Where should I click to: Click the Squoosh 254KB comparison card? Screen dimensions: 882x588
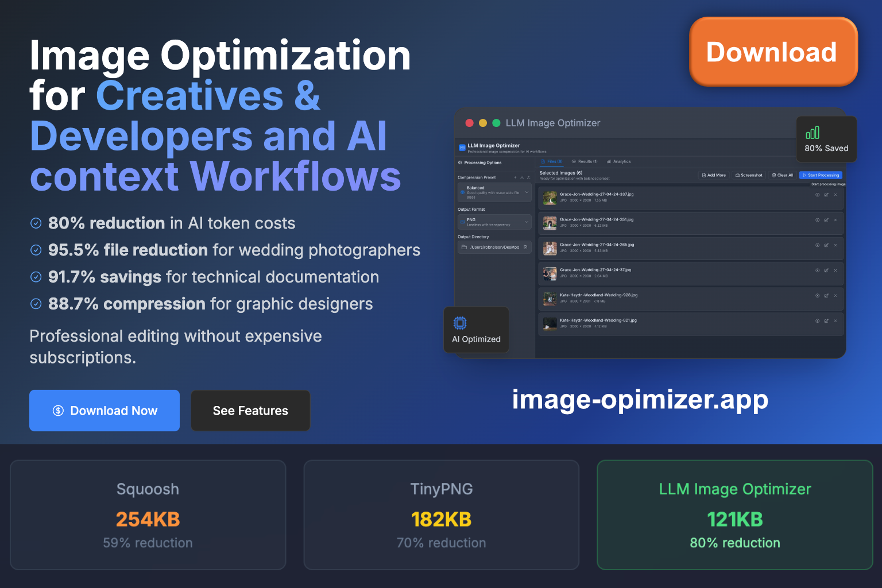click(x=148, y=515)
